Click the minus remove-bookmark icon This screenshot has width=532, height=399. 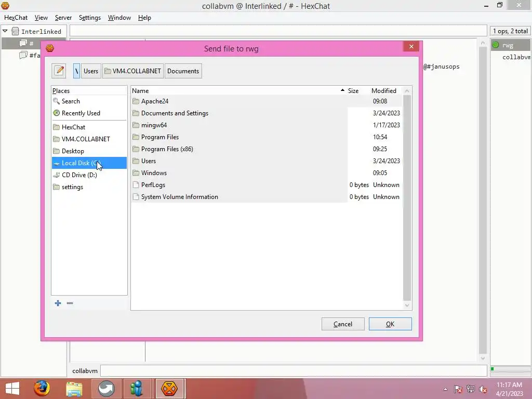[x=70, y=303]
